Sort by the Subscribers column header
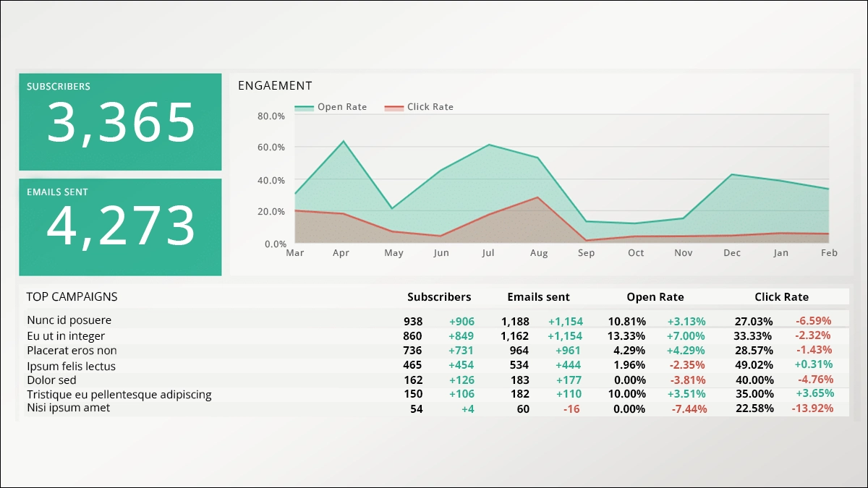Viewport: 868px width, 488px height. pyautogui.click(x=439, y=297)
